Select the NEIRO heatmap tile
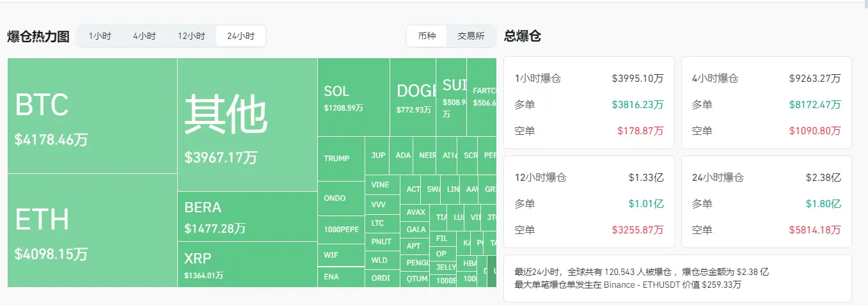Screen dimensions: 868x305 tap(425, 155)
